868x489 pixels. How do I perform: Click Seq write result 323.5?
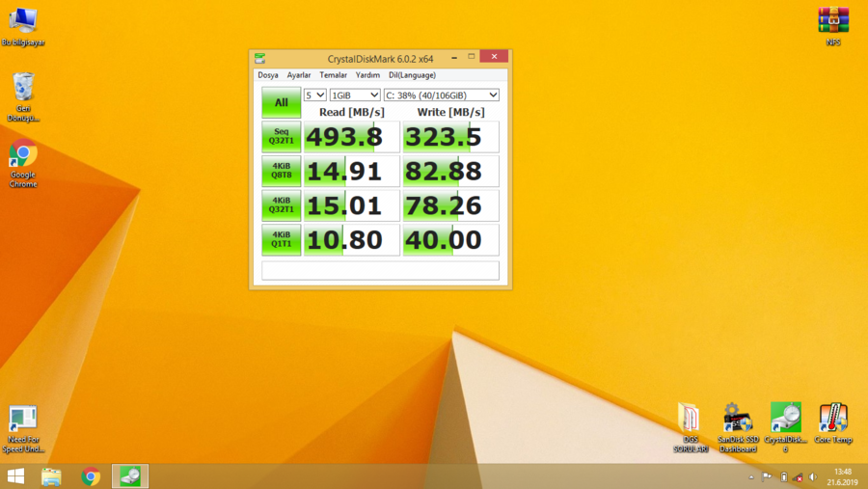point(450,137)
